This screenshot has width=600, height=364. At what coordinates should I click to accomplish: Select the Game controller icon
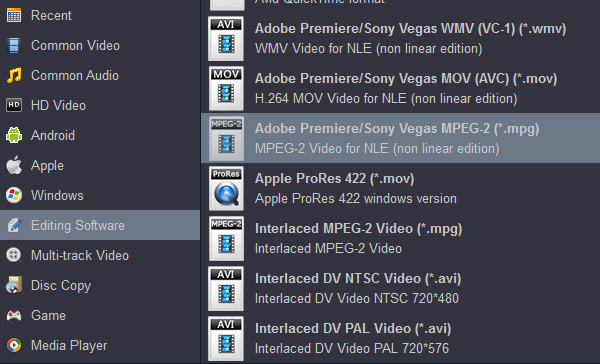14,315
